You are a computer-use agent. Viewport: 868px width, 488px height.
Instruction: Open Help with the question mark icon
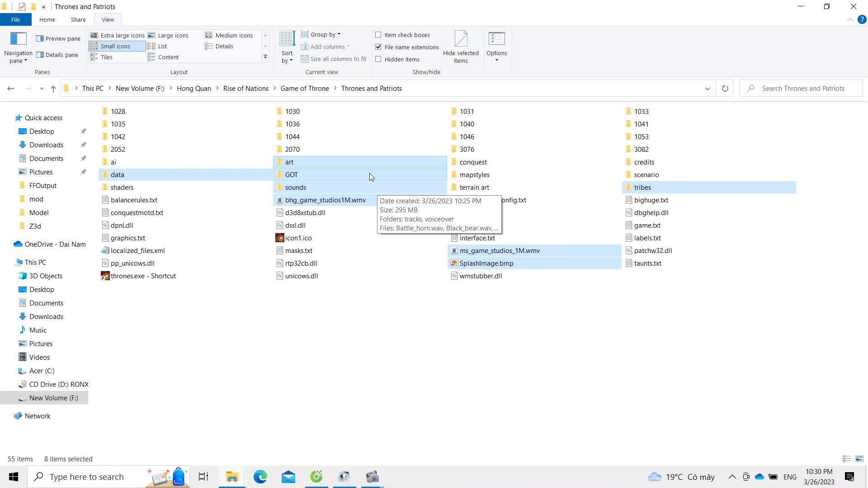pyautogui.click(x=862, y=20)
